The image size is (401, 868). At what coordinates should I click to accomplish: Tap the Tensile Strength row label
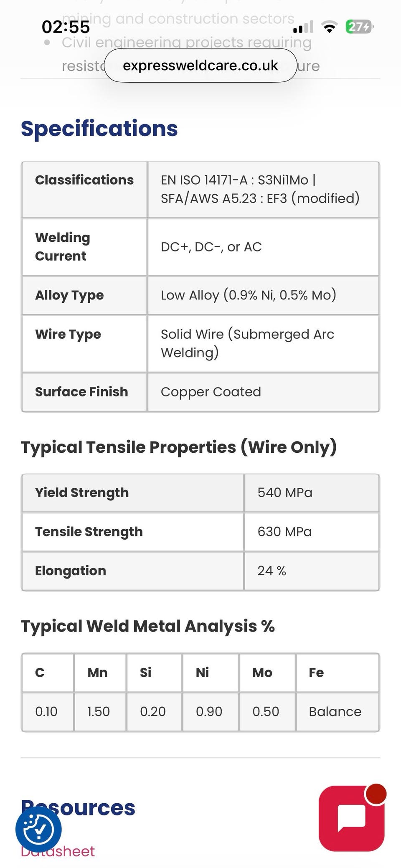click(89, 532)
